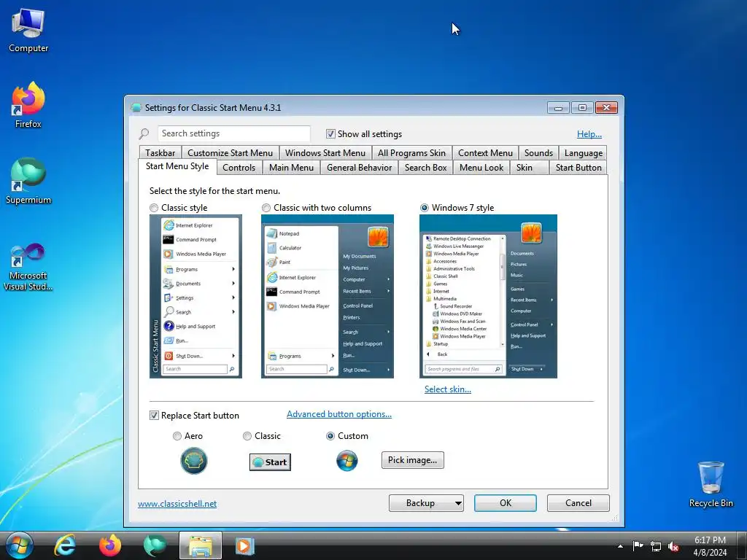Open the Search Box tab
This screenshot has width=747, height=560.
pyautogui.click(x=425, y=168)
